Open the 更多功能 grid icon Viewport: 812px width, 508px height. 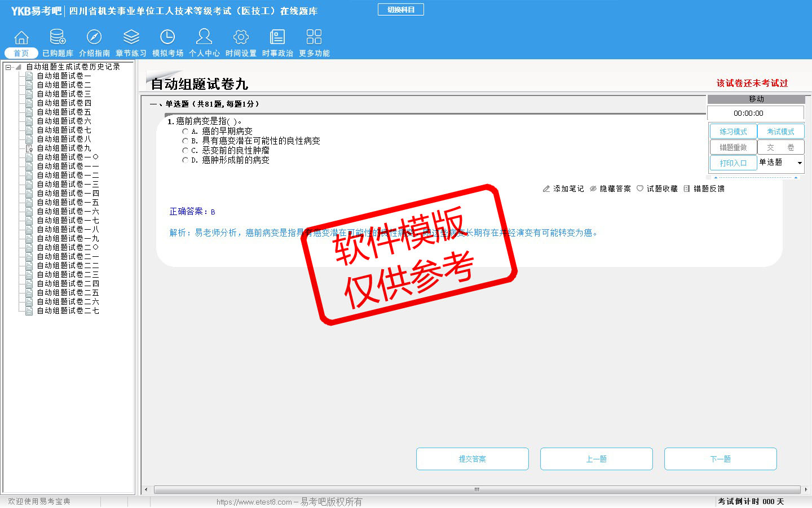[x=314, y=37]
